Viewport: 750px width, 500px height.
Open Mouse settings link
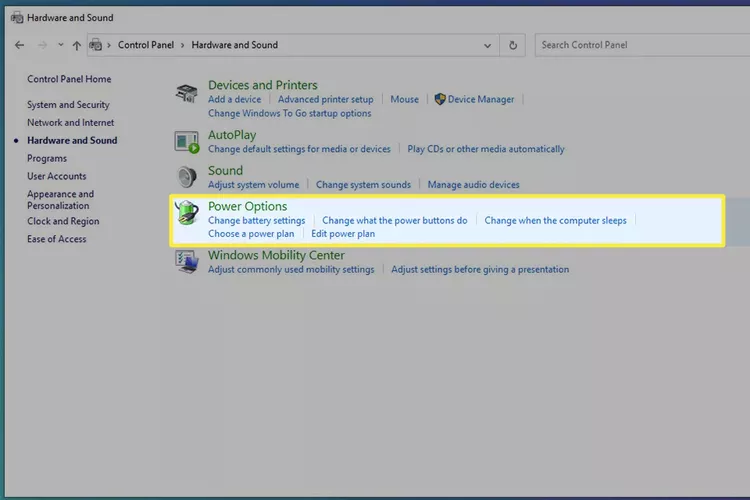[x=404, y=99]
